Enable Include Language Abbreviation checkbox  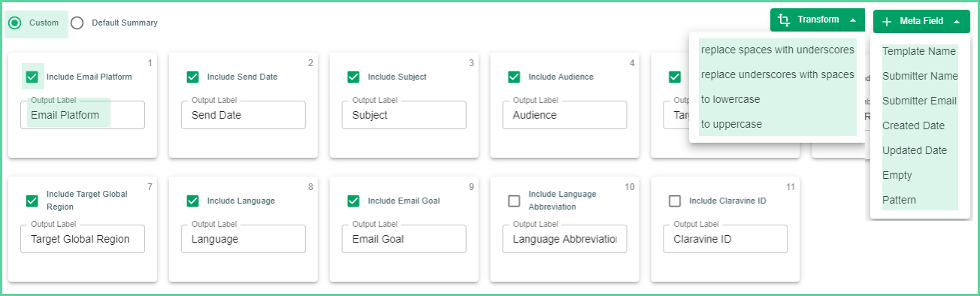514,201
